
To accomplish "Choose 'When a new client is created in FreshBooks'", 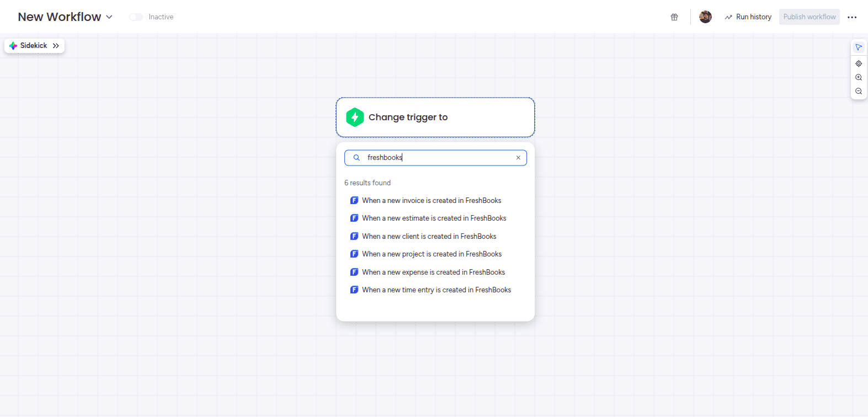I will 429,236.
